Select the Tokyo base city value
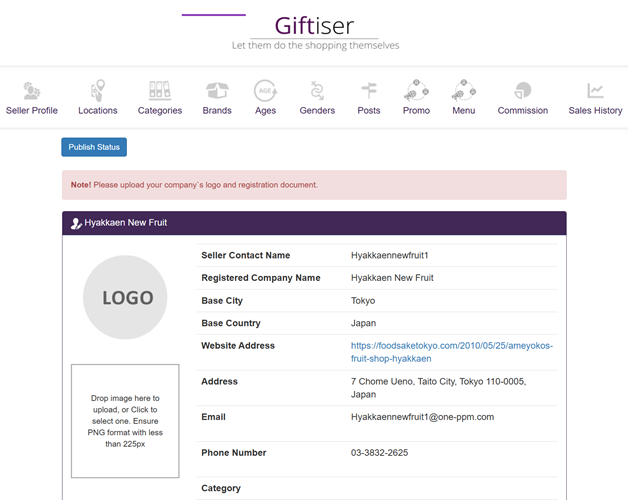The width and height of the screenshot is (628, 500). click(x=363, y=301)
